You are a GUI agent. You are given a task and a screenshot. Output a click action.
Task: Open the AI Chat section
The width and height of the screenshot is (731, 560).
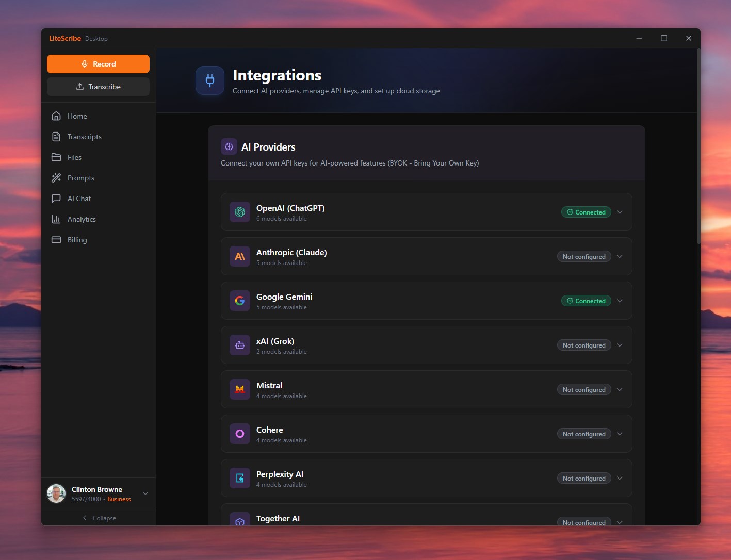click(x=99, y=199)
